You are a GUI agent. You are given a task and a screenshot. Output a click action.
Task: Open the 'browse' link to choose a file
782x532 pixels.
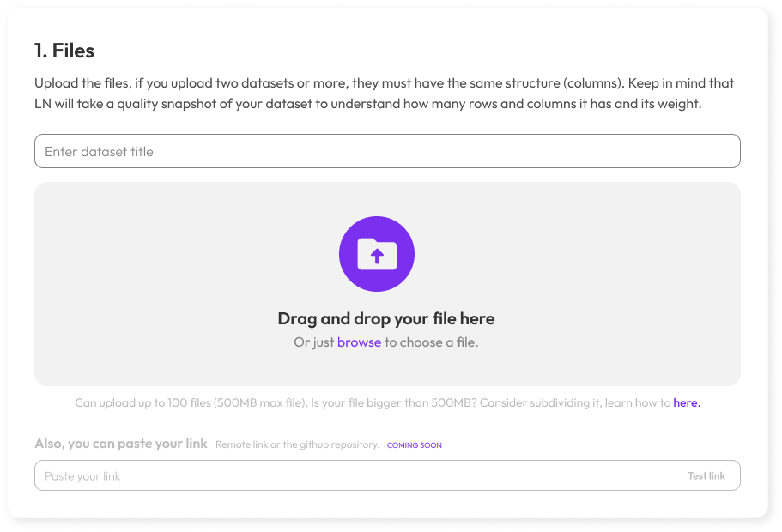pyautogui.click(x=359, y=342)
